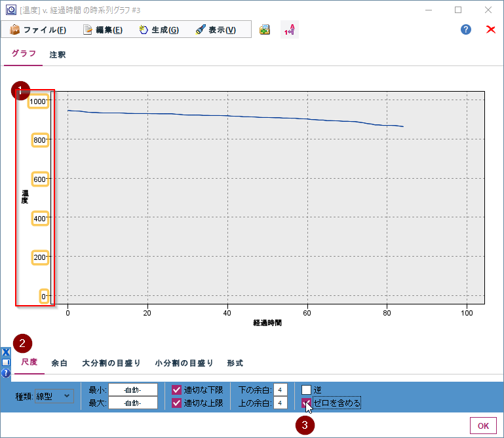This screenshot has height=438, width=504.
Task: Click the 下の余白 value field
Action: (x=281, y=390)
